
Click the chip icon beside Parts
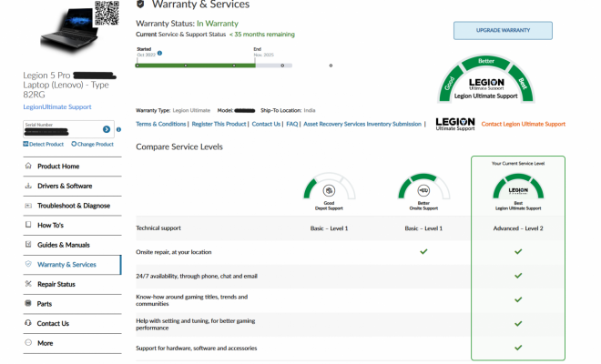tap(28, 303)
